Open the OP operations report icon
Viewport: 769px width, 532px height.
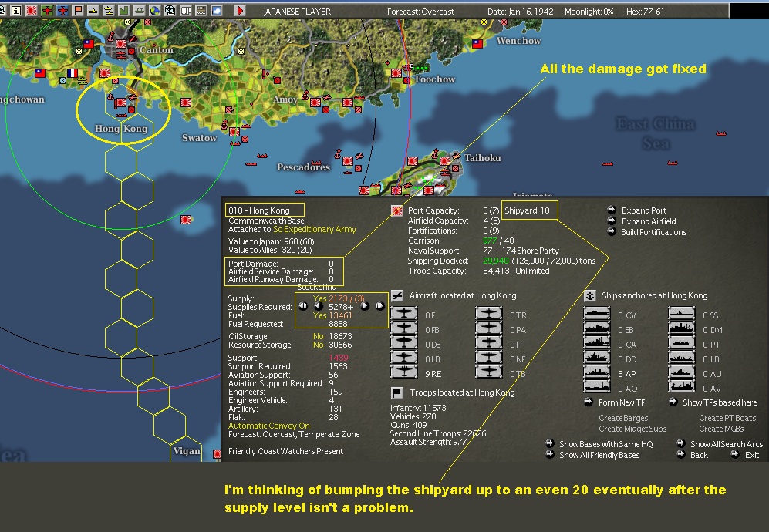(x=185, y=10)
